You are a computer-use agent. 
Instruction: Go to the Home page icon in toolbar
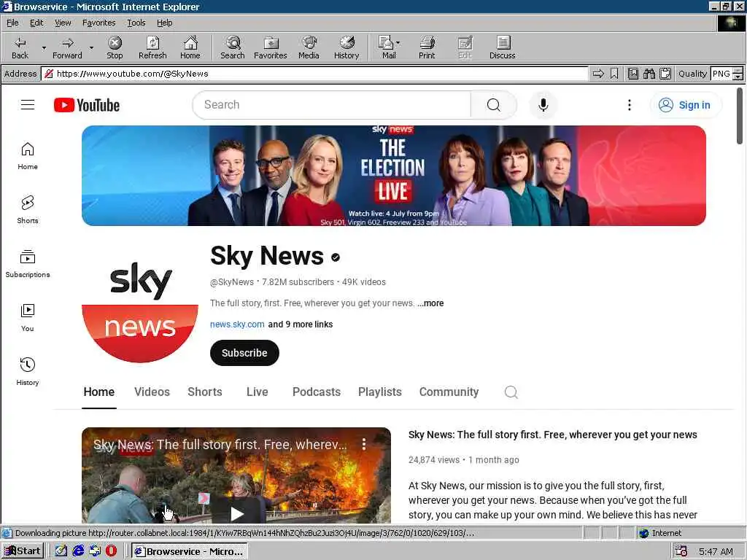point(190,47)
